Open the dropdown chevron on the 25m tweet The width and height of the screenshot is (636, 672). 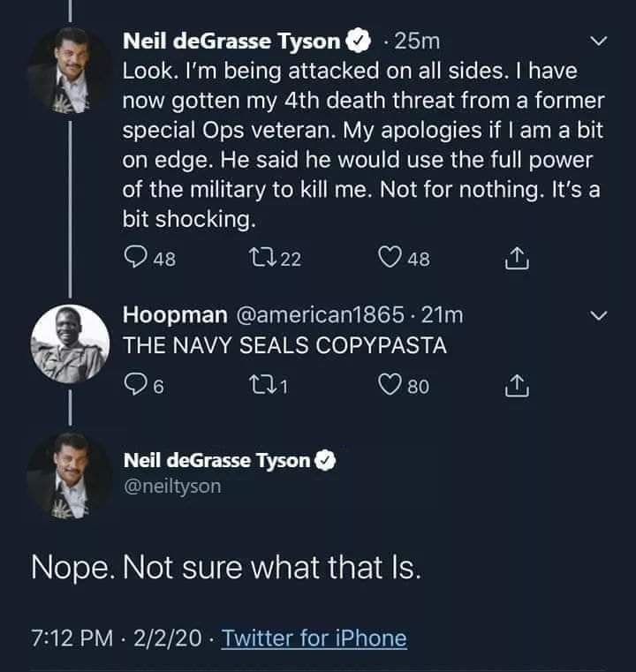tap(599, 42)
